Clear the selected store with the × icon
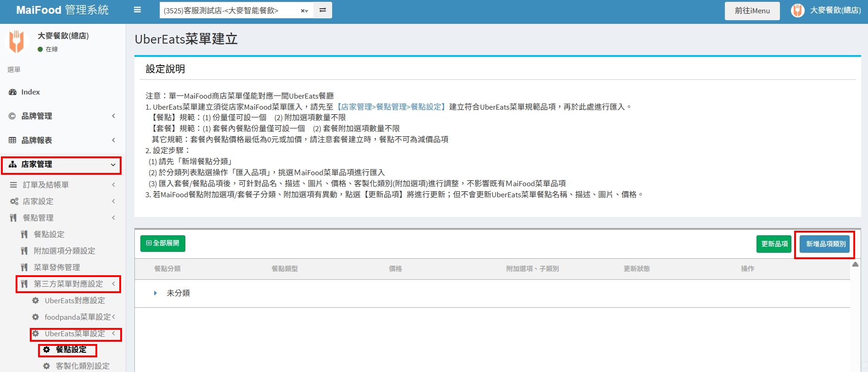This screenshot has width=868, height=372. 302,11
